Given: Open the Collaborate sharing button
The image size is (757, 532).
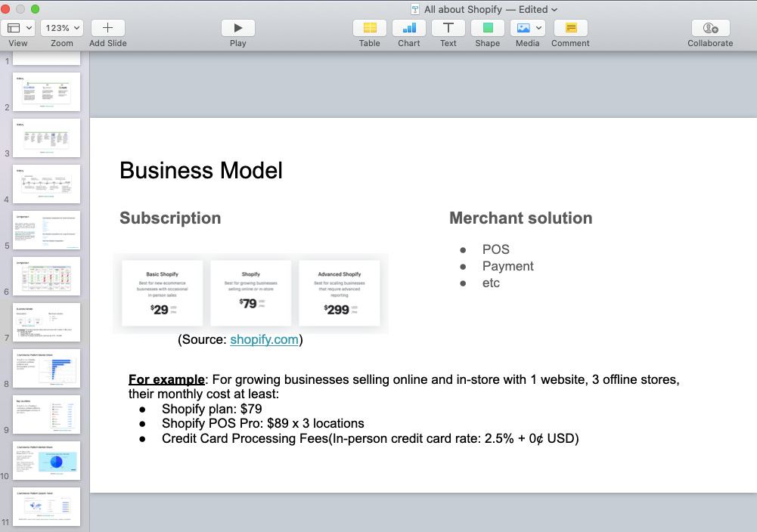Looking at the screenshot, I should tap(711, 28).
